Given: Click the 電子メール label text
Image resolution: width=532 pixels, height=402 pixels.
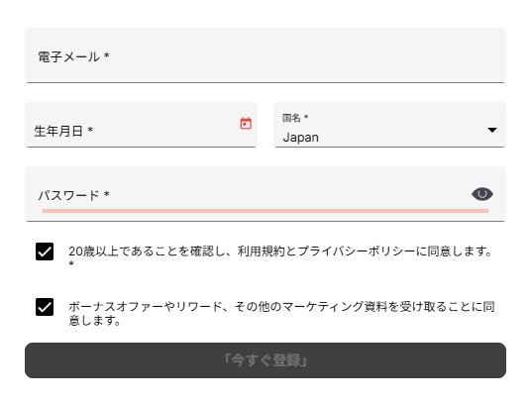Looking at the screenshot, I should [x=68, y=56].
